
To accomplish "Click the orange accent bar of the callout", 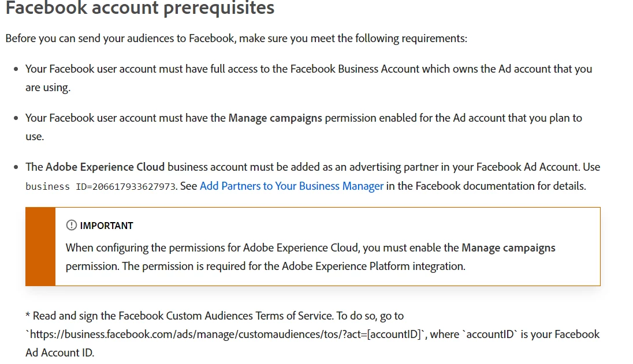I will coord(40,246).
